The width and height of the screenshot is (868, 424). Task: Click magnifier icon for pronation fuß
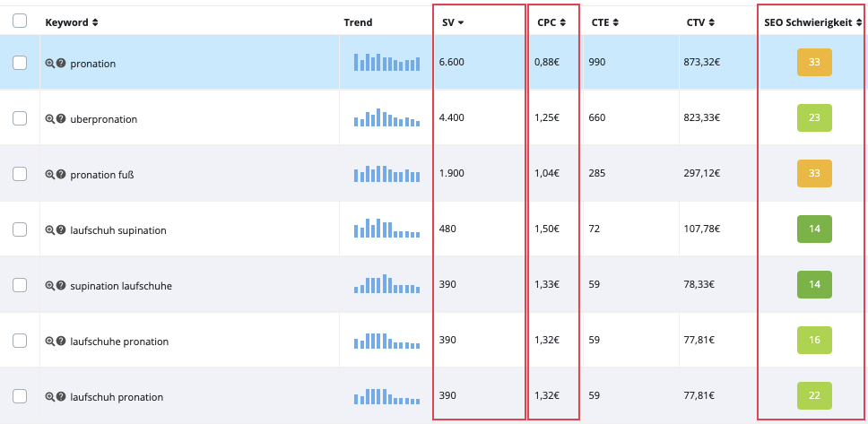50,175
